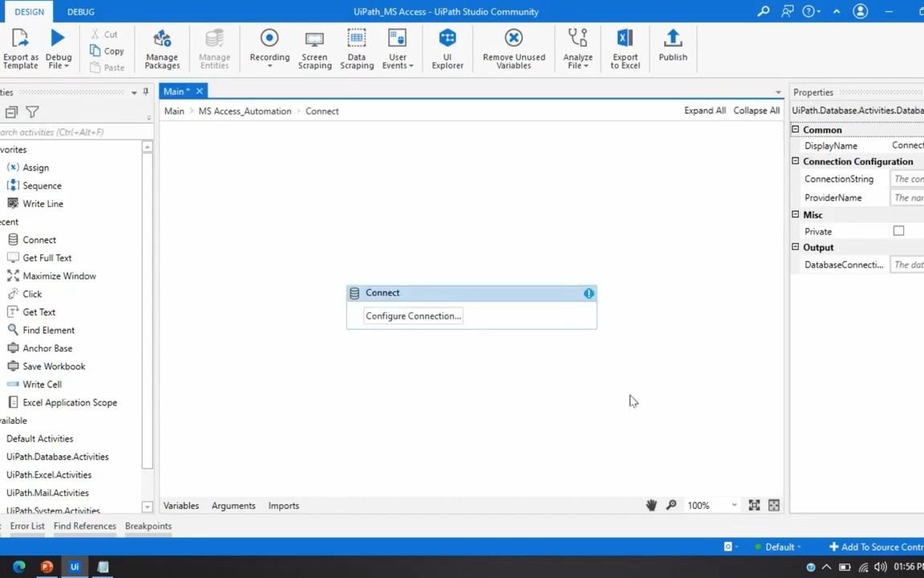Click the ProviderName input field
The width and height of the screenshot is (924, 578).
click(x=907, y=197)
